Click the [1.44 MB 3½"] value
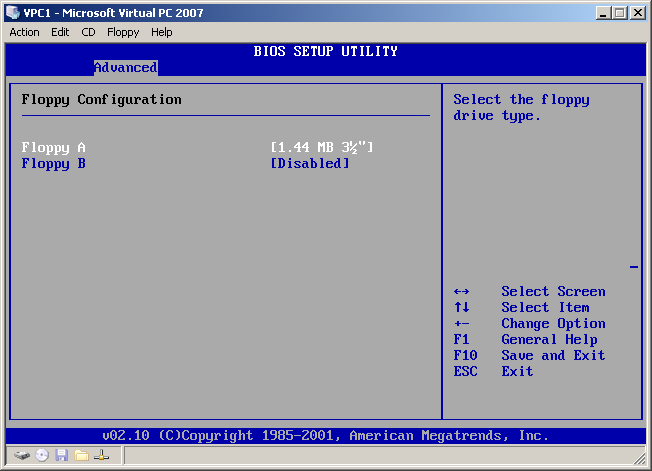Viewport: 652px width, 471px height. (322, 147)
